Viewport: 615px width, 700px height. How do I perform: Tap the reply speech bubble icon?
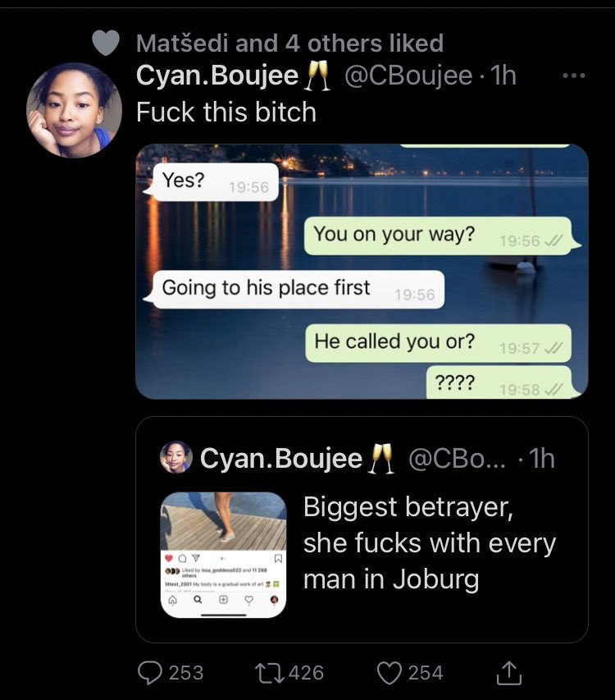[x=150, y=673]
